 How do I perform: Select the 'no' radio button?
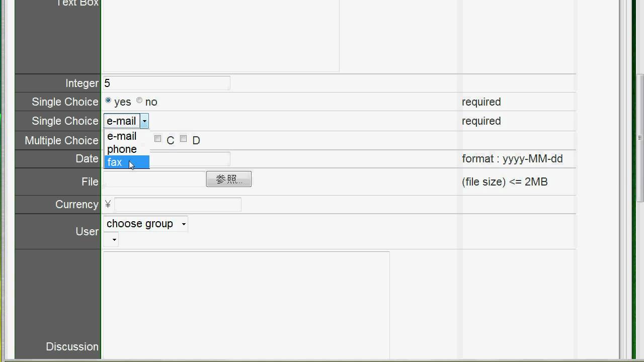pyautogui.click(x=139, y=101)
